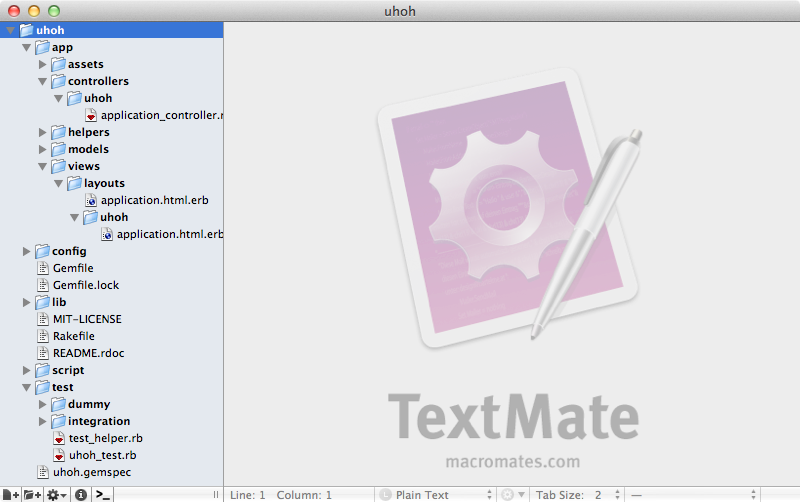Click the document icon beside MIT-LICENSE
800x502 pixels.
[x=43, y=319]
